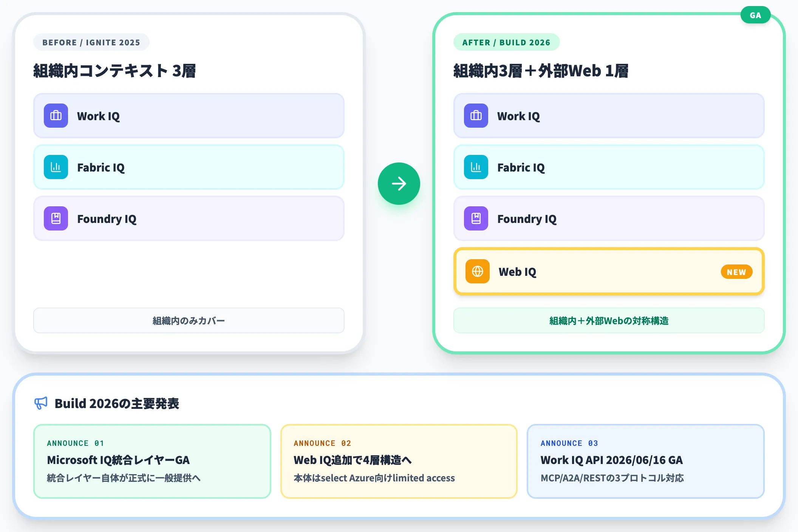Click the heading 組織内3層＋外部Web 1層

(541, 71)
